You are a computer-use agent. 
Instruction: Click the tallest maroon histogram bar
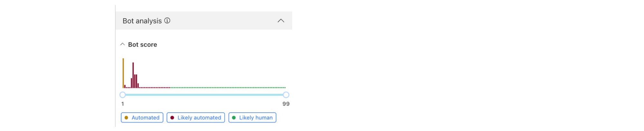coord(133,75)
